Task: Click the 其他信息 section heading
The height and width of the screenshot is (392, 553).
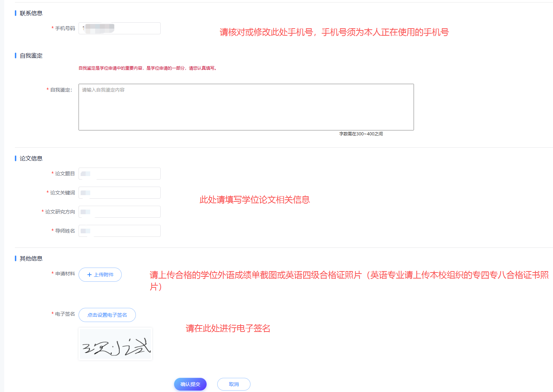Action: click(x=31, y=258)
